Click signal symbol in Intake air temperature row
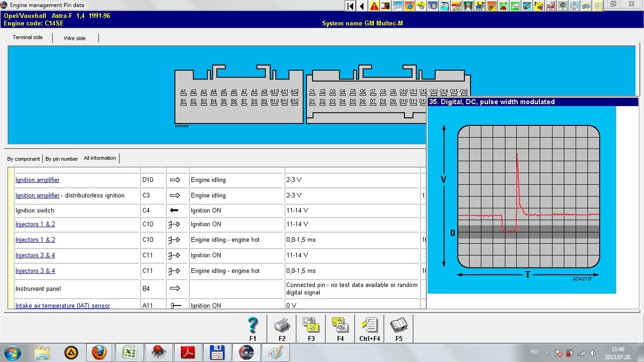Image resolution: width=644 pixels, height=362 pixels. point(175,306)
